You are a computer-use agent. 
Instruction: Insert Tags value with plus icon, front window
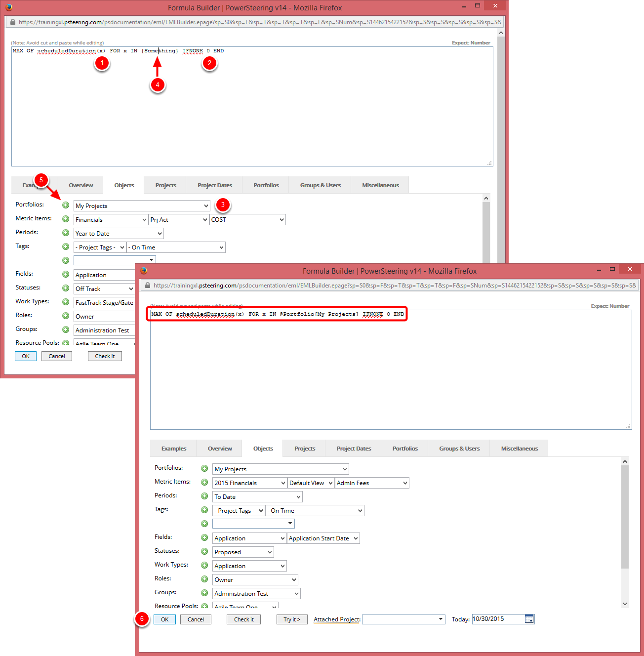(x=204, y=510)
